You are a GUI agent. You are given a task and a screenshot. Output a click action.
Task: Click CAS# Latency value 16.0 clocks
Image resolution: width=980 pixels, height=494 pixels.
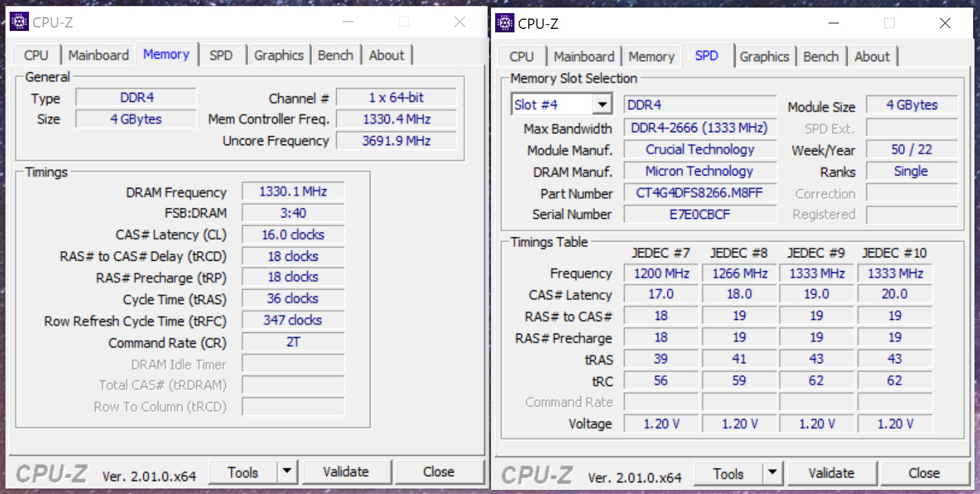coord(293,235)
